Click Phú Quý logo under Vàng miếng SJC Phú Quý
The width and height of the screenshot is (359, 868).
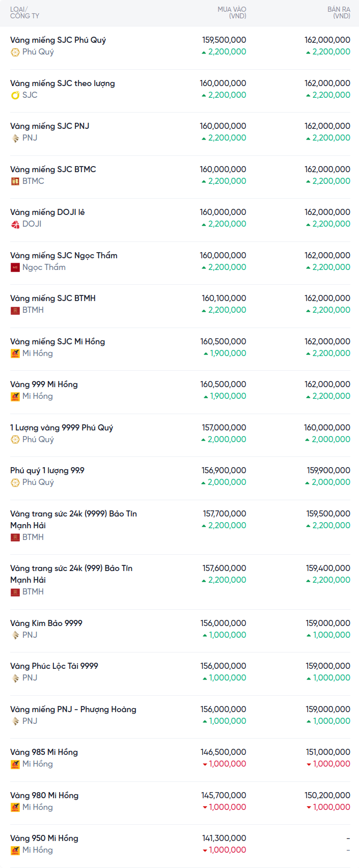click(x=15, y=52)
